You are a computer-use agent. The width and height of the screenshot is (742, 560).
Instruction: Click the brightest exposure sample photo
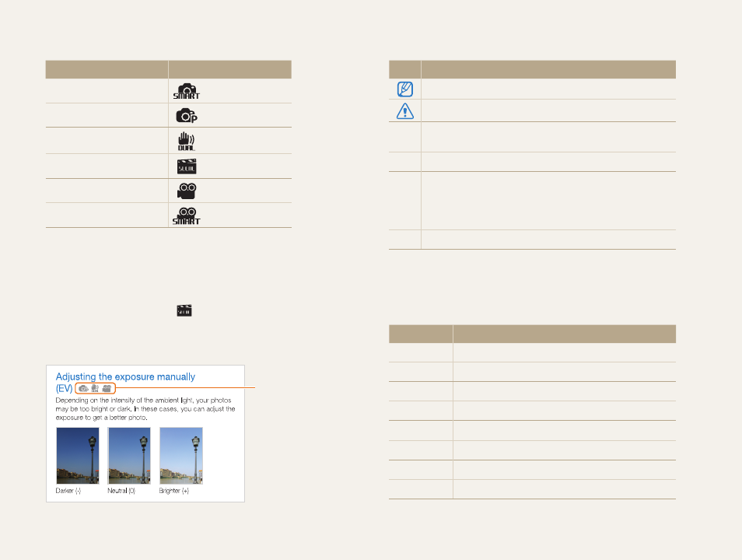[x=181, y=455]
